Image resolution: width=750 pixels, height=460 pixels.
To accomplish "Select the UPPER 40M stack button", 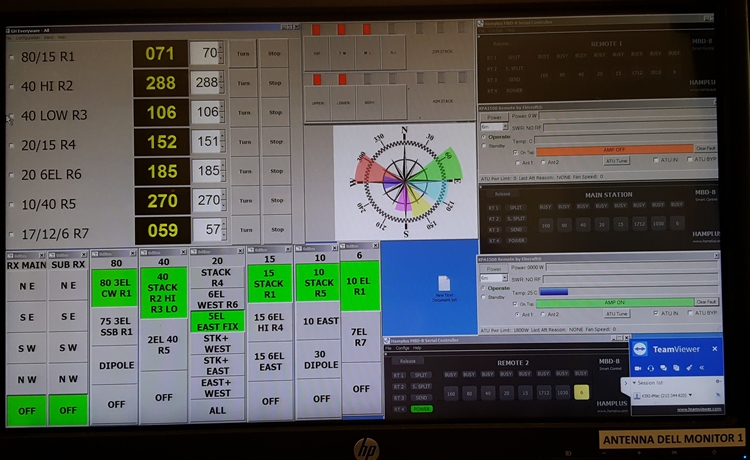I will point(318,103).
